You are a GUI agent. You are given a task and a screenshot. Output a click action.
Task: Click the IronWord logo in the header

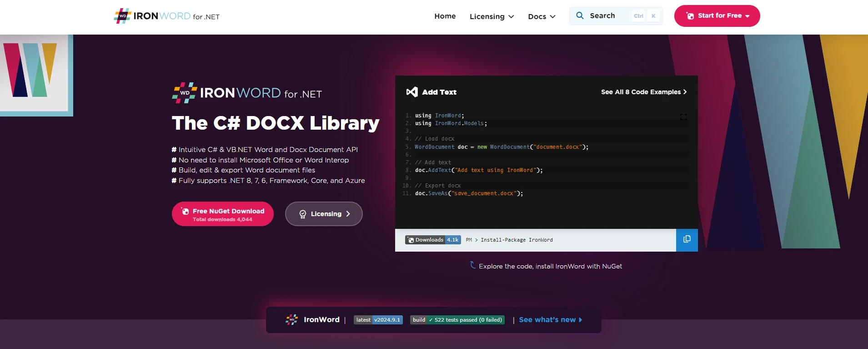point(166,16)
